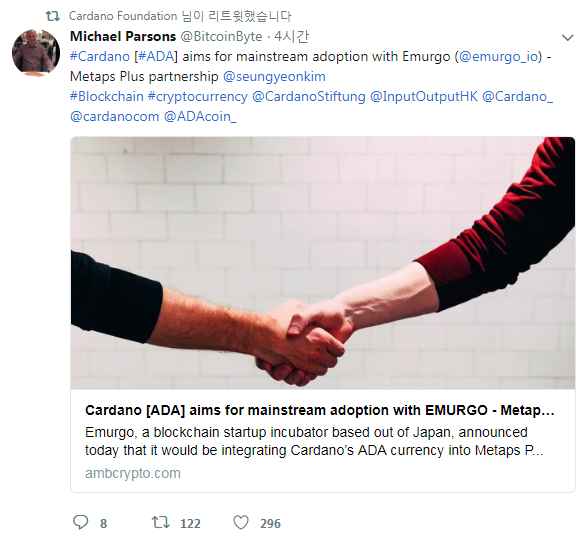Open the @InputOutputHK mention
This screenshot has width=587, height=533.
[424, 97]
